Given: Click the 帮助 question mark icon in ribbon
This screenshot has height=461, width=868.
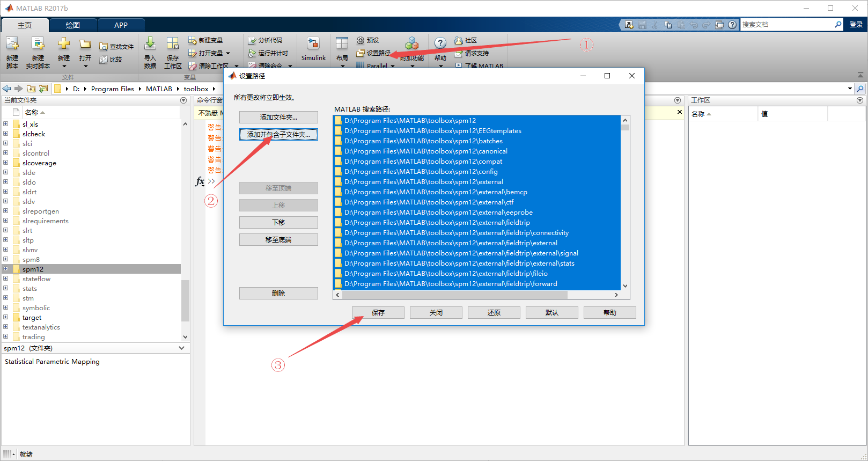Looking at the screenshot, I should pos(440,43).
